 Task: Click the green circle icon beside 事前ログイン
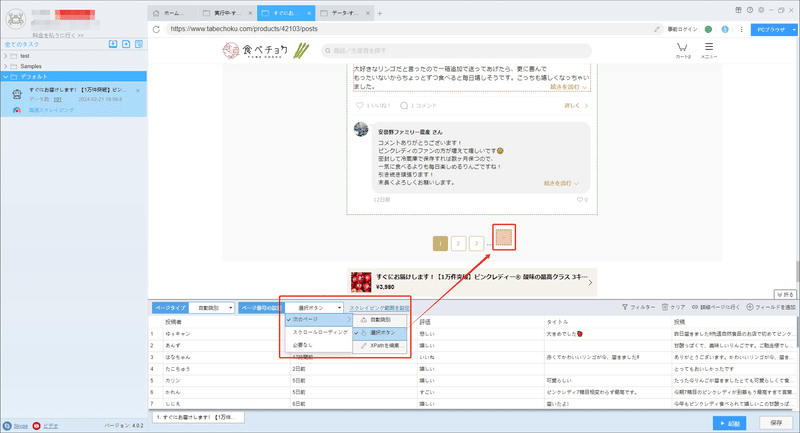708,29
